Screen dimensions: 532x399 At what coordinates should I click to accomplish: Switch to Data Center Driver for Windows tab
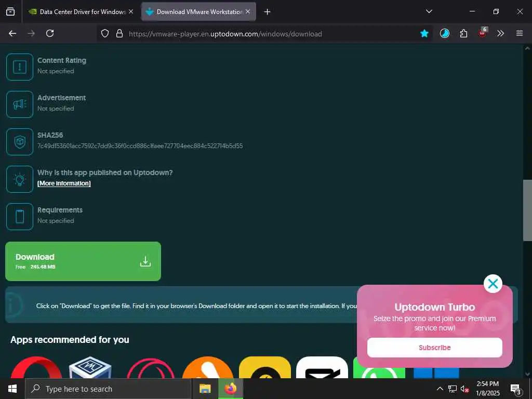coord(82,11)
